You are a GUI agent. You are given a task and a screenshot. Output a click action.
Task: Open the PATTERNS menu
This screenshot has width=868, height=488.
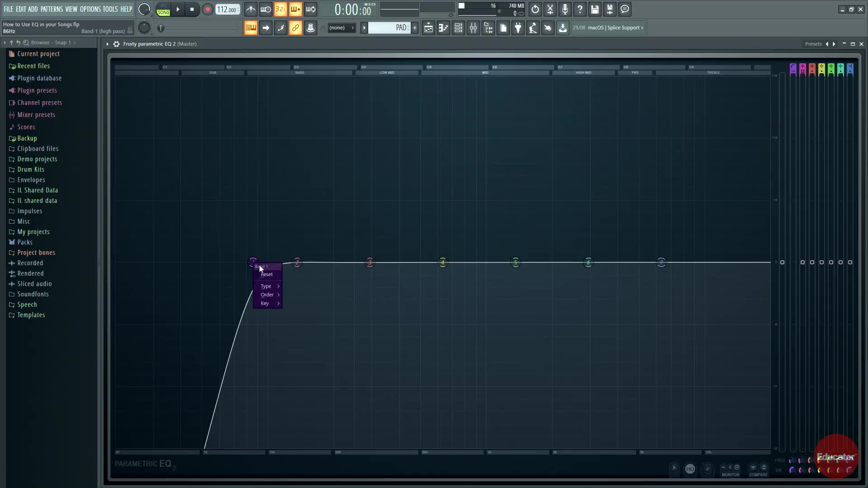52,9
